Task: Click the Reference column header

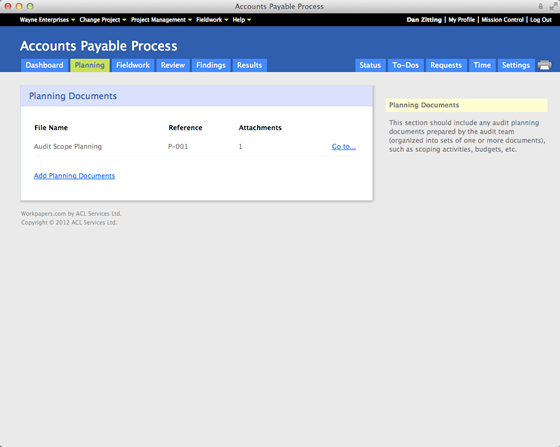Action: 185,127
